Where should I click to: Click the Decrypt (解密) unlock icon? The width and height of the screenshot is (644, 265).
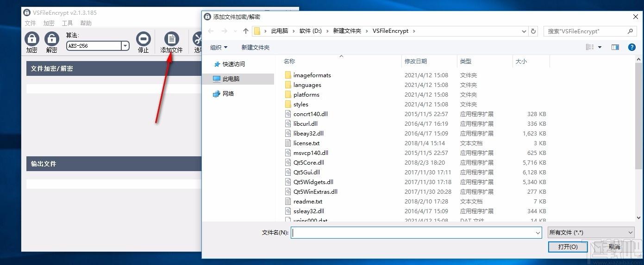[x=52, y=39]
